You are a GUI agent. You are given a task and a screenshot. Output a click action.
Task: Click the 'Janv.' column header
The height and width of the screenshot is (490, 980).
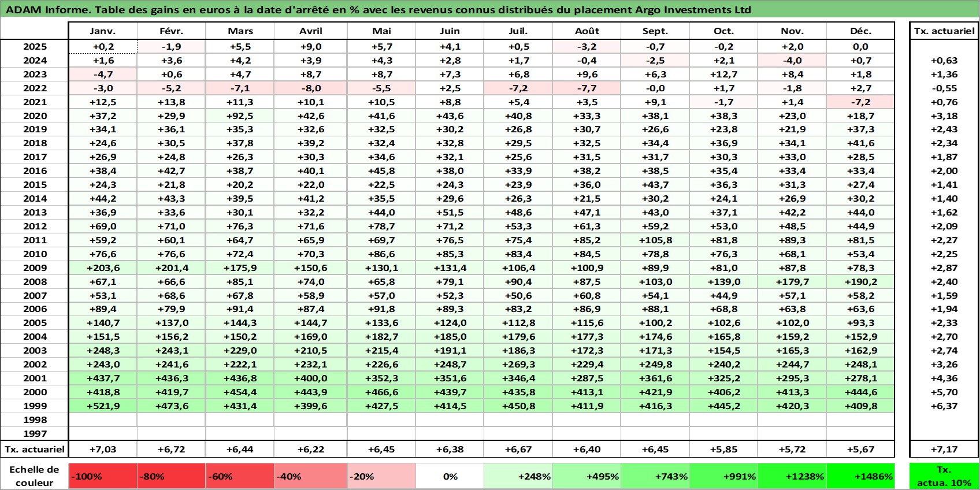point(103,31)
